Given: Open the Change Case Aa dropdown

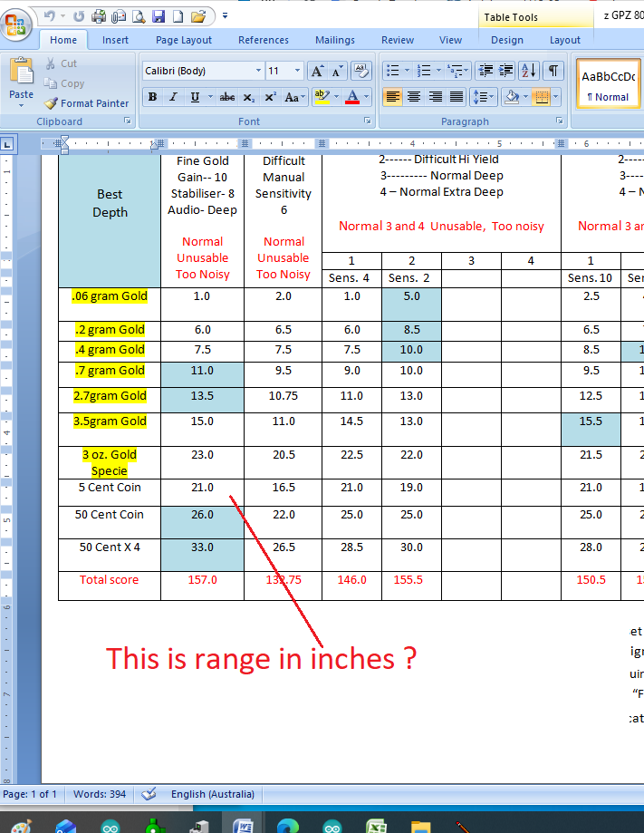Looking at the screenshot, I should [x=294, y=97].
